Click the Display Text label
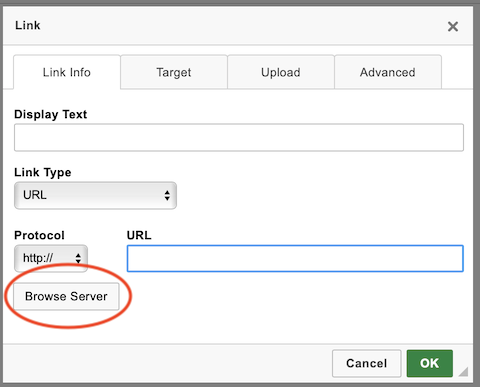Image resolution: width=480 pixels, height=387 pixels. coord(50,114)
